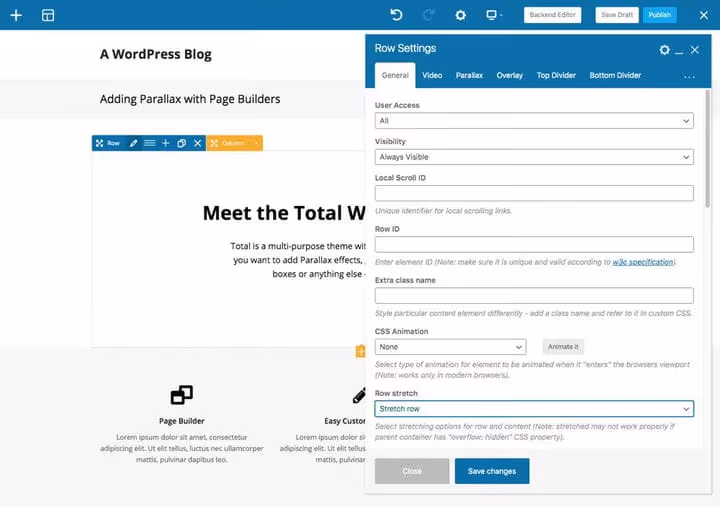Select the orange Column label
This screenshot has width=720, height=507.
click(233, 143)
